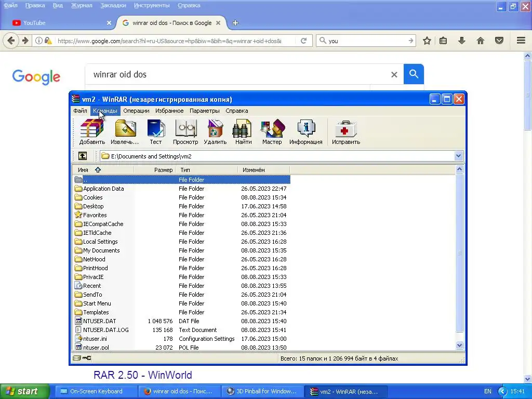
Task: Open the Найти (Find) binoculars tool
Action: tap(244, 132)
